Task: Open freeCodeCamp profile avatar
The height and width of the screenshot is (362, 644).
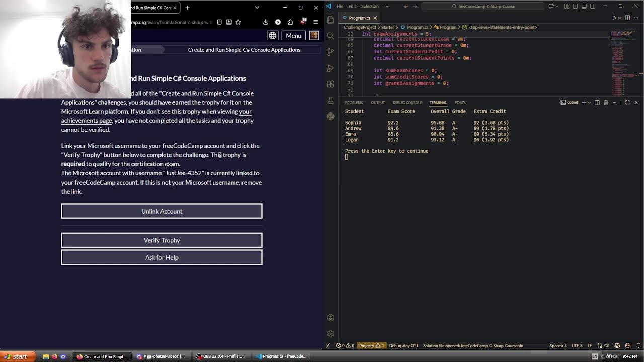Action: 314,36
